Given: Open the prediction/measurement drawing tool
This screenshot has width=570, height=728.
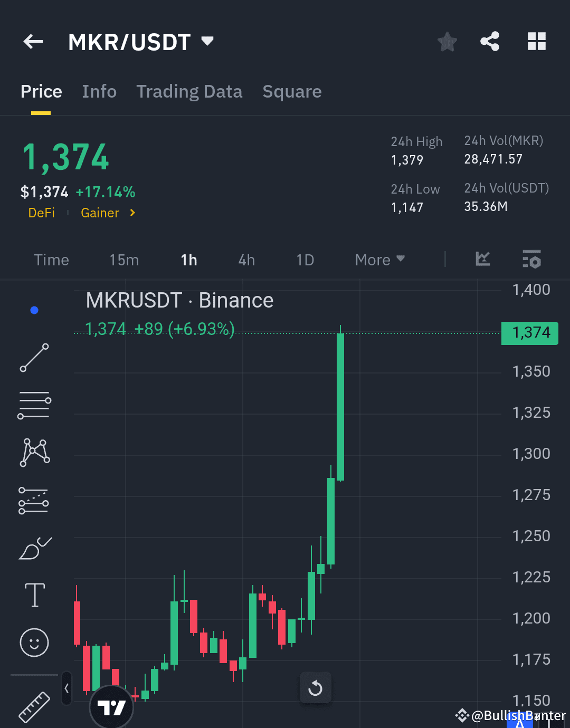Looking at the screenshot, I should pos(34,500).
